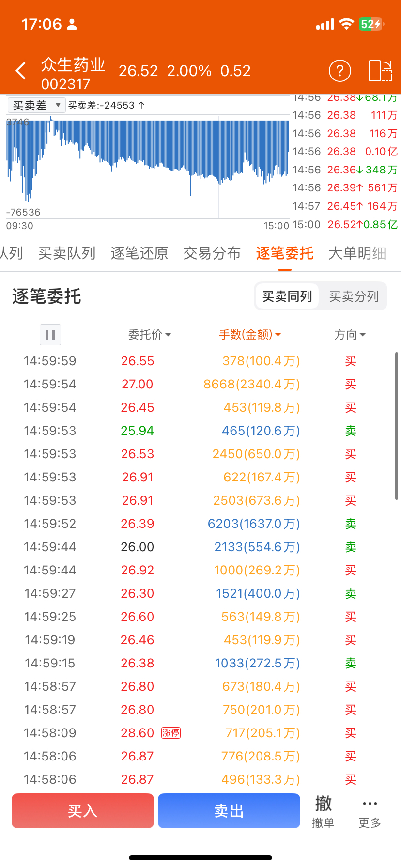Switch to 买卖队列 tab
The height and width of the screenshot is (868, 401).
tap(67, 253)
